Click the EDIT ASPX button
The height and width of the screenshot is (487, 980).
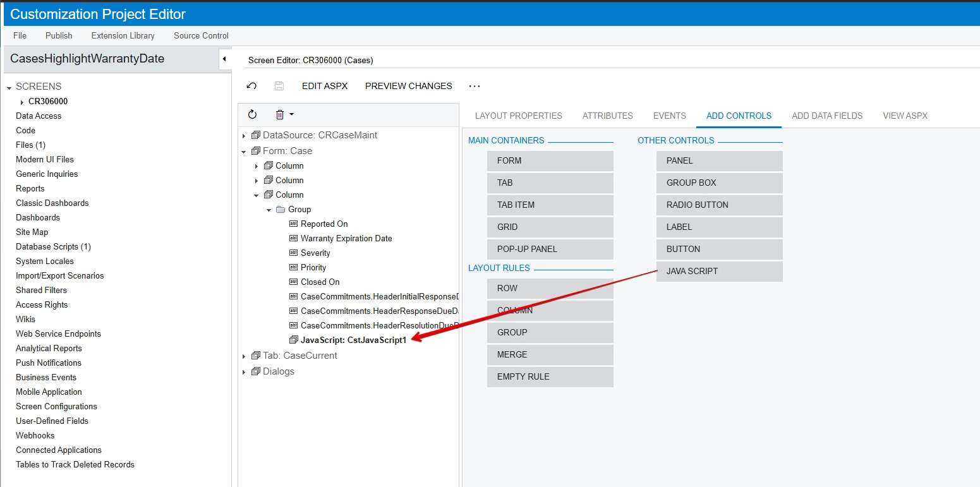[x=325, y=86]
